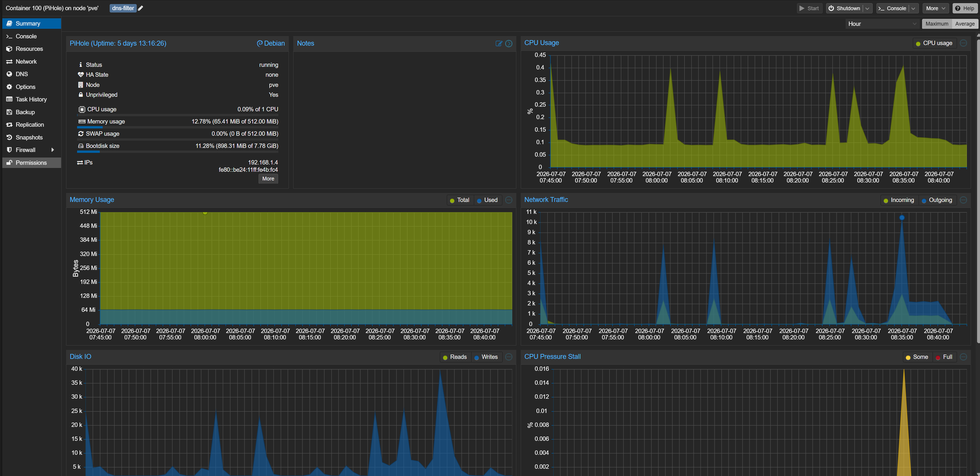Viewport: 980px width, 476px height.
Task: Expand the Firewall submenu arrow
Action: coord(53,150)
